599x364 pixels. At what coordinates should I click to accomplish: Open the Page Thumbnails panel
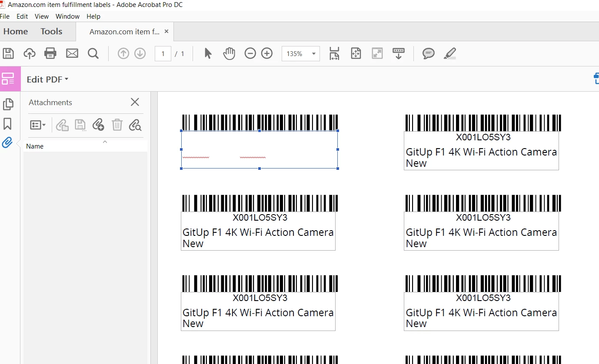pyautogui.click(x=8, y=104)
